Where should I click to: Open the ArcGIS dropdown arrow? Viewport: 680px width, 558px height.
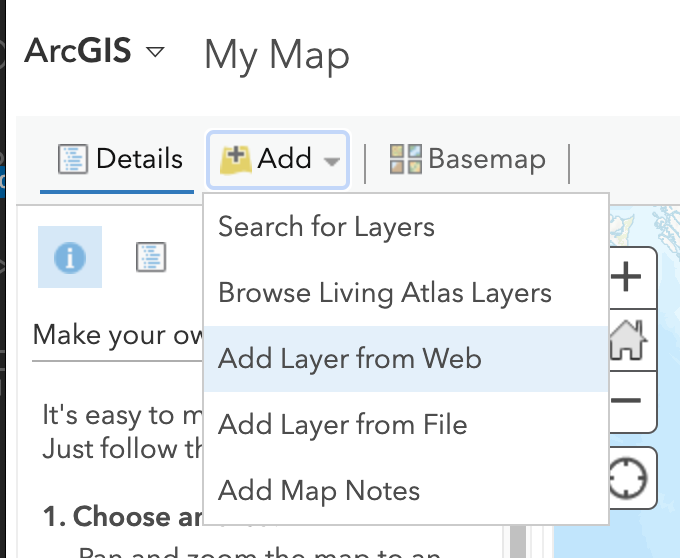click(156, 52)
